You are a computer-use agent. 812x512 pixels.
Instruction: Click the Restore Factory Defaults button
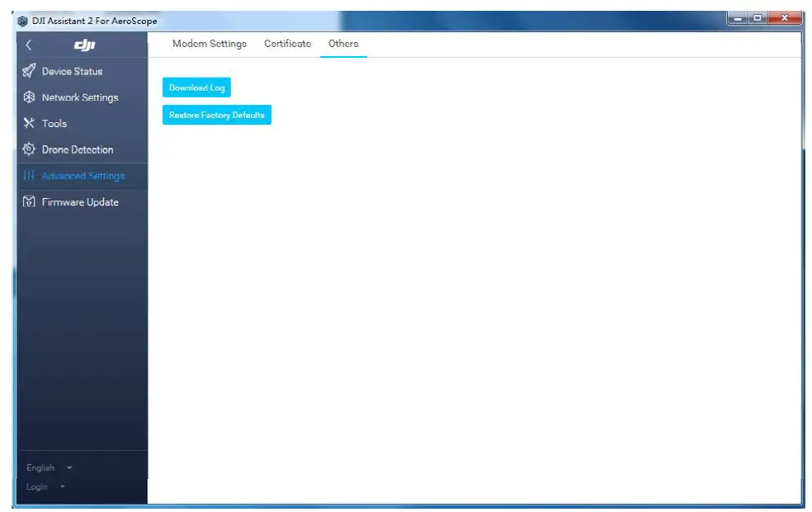(x=216, y=115)
